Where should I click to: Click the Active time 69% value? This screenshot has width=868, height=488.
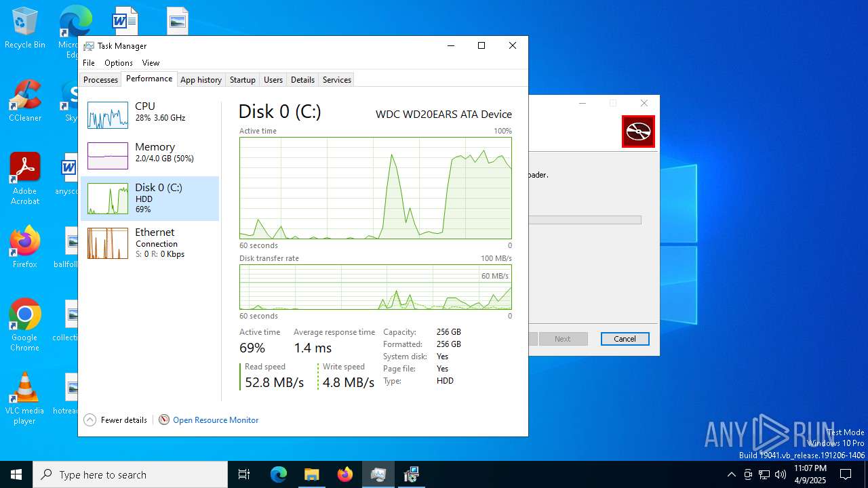click(252, 348)
